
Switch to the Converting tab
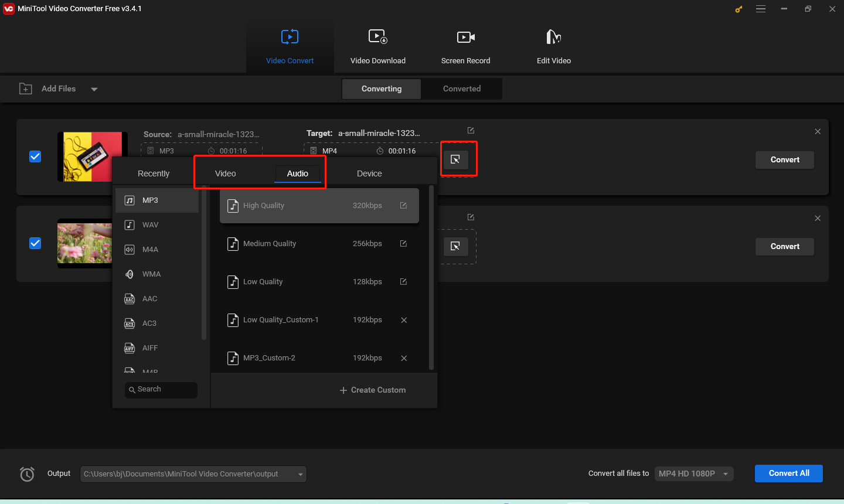point(382,88)
